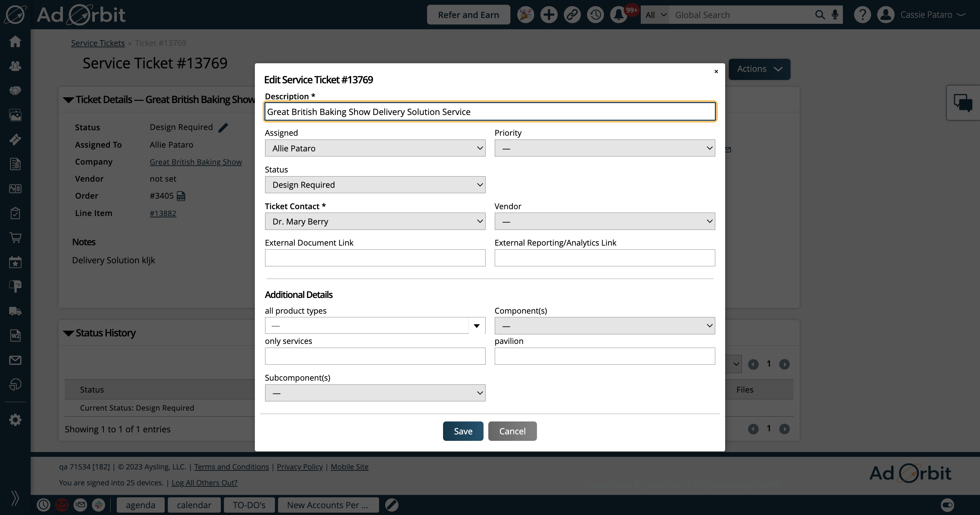
Task: Open the envelope email icon in sidebar
Action: (x=15, y=360)
